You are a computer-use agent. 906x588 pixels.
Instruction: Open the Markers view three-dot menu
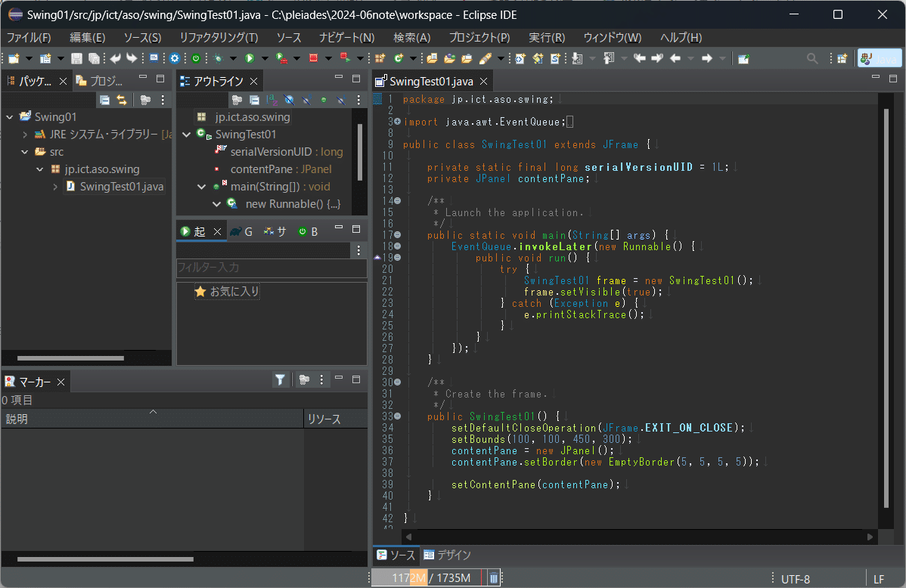[322, 379]
